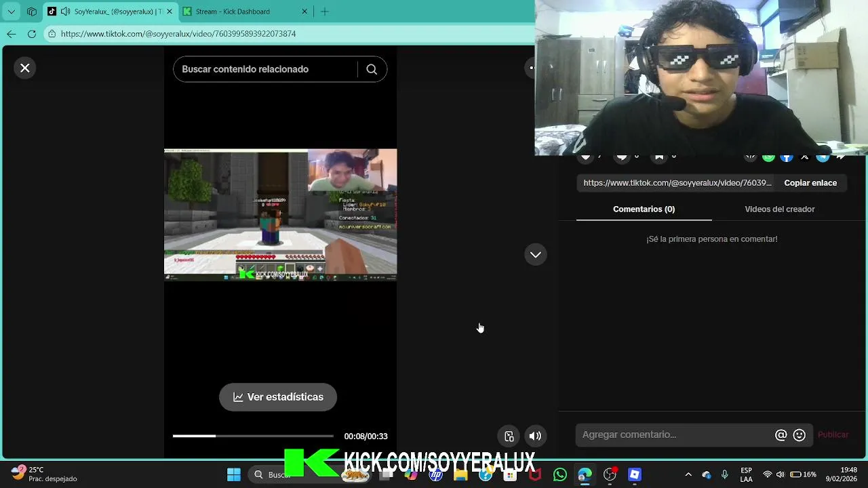Go back with browser back arrow

(x=11, y=34)
